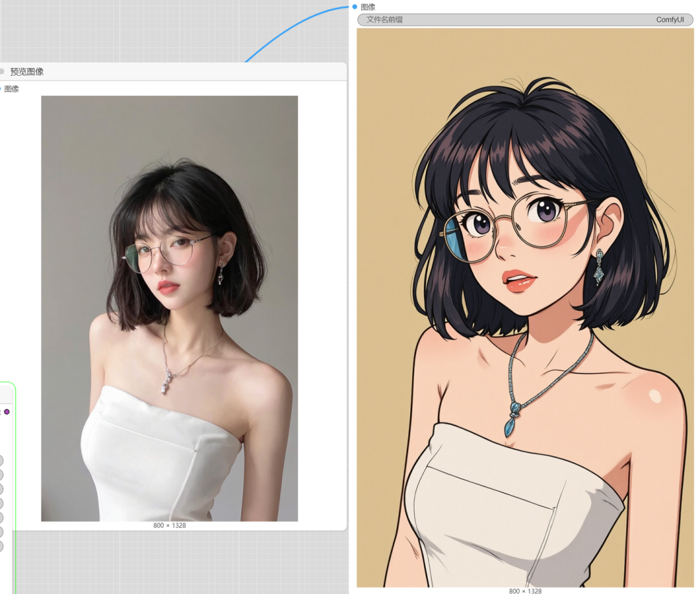Click the 800 × 1328 label under the anime image
The width and height of the screenshot is (700, 594).
pyautogui.click(x=525, y=591)
